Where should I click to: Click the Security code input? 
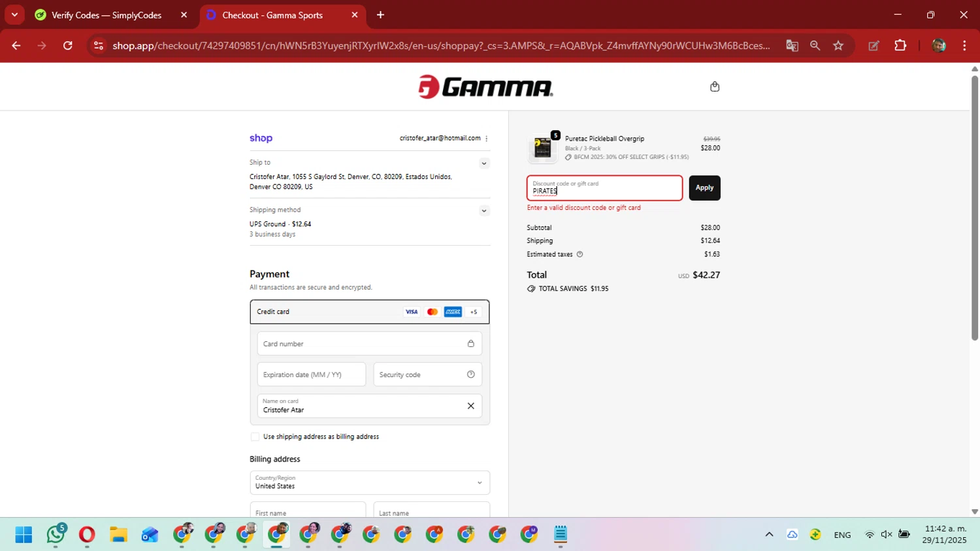[x=428, y=375]
